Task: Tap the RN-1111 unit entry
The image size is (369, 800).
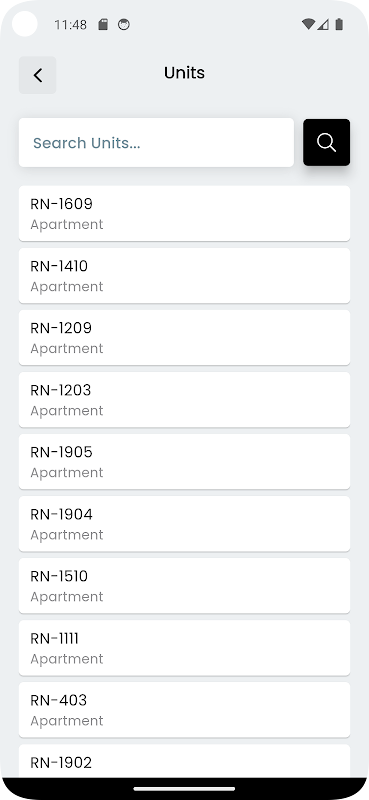Action: point(184,648)
